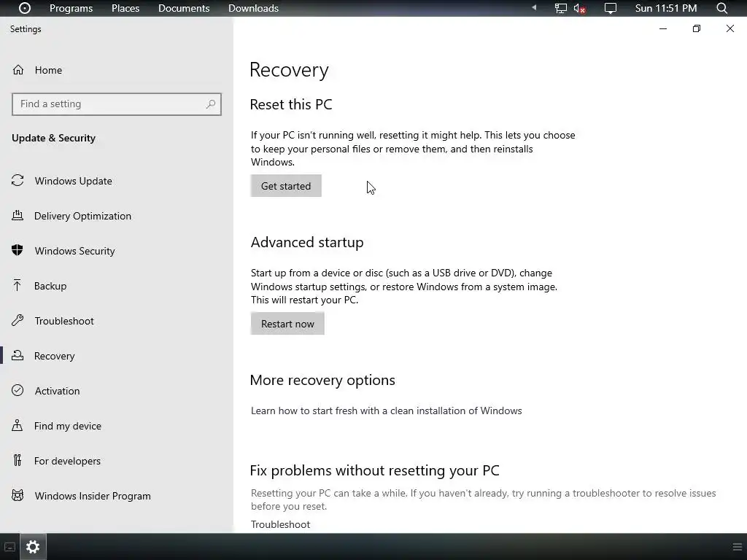Viewport: 747px width, 560px height.
Task: Click the muted volume icon in tray
Action: click(x=579, y=8)
